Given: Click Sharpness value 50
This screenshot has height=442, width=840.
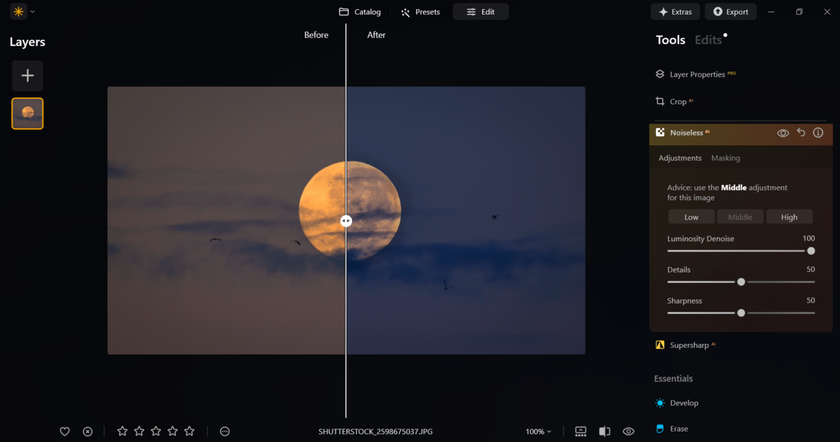Looking at the screenshot, I should pos(811,301).
